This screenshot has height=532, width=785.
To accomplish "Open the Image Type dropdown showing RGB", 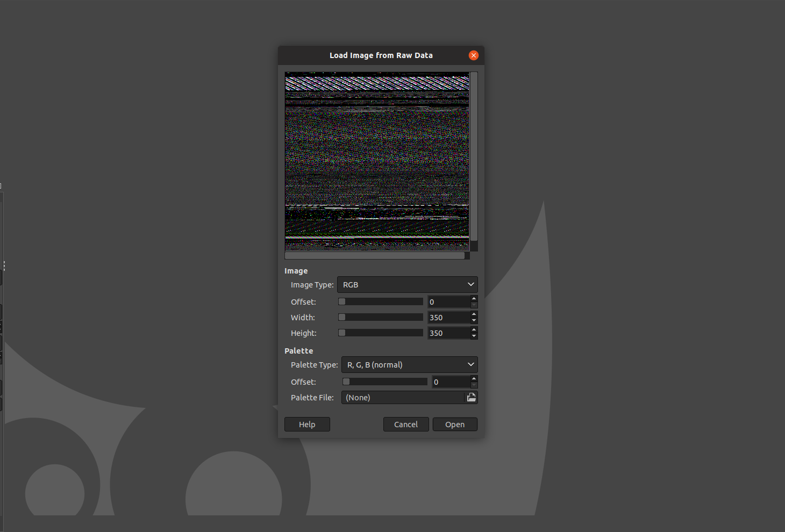I will pos(407,285).
